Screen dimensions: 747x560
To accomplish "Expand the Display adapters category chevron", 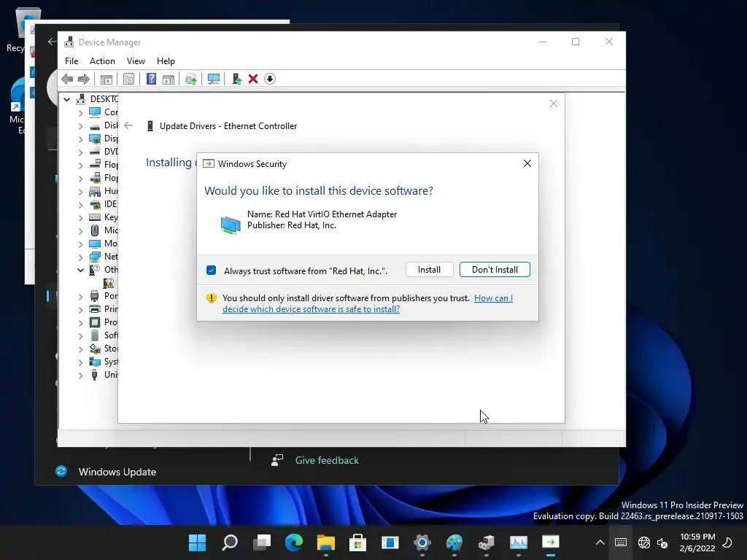I will tap(80, 139).
